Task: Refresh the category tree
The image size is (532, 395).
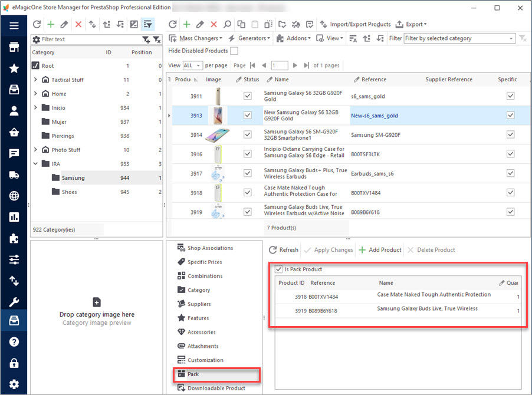Action: (37, 24)
